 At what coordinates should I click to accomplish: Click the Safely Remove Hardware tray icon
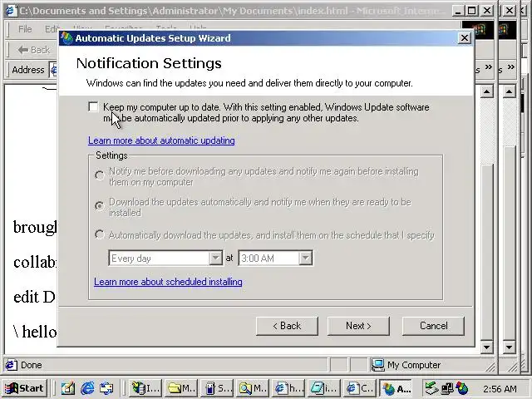(x=432, y=388)
